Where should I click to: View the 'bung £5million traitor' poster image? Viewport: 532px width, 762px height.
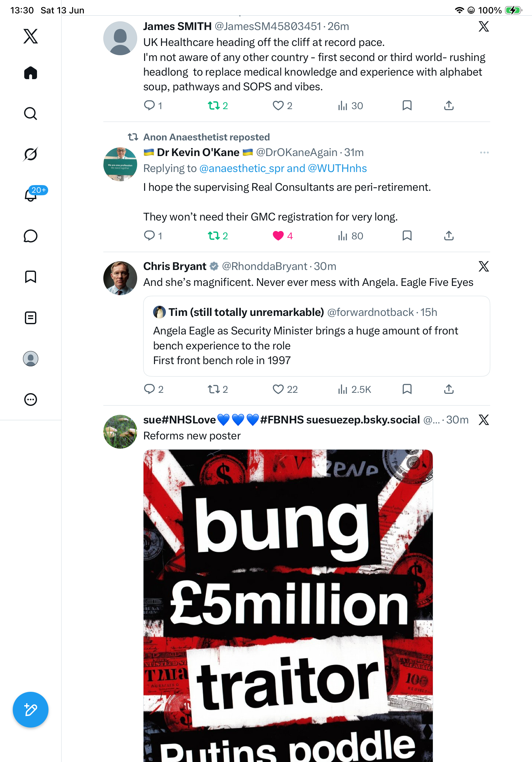(288, 606)
